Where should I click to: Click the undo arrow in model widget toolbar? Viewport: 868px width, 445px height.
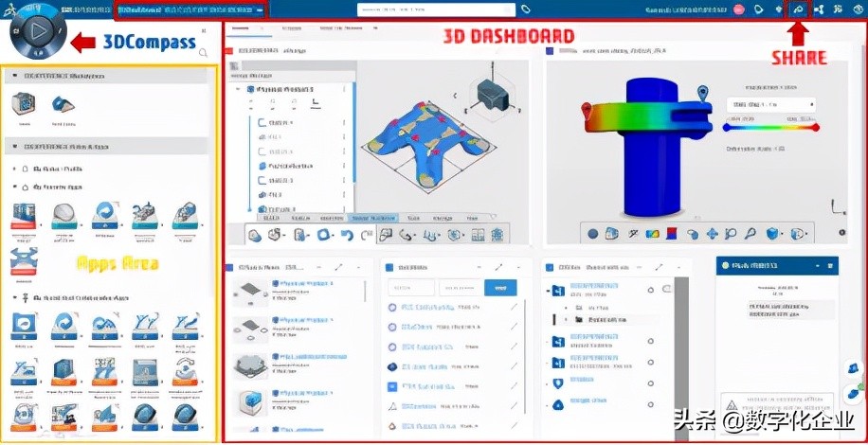(347, 236)
